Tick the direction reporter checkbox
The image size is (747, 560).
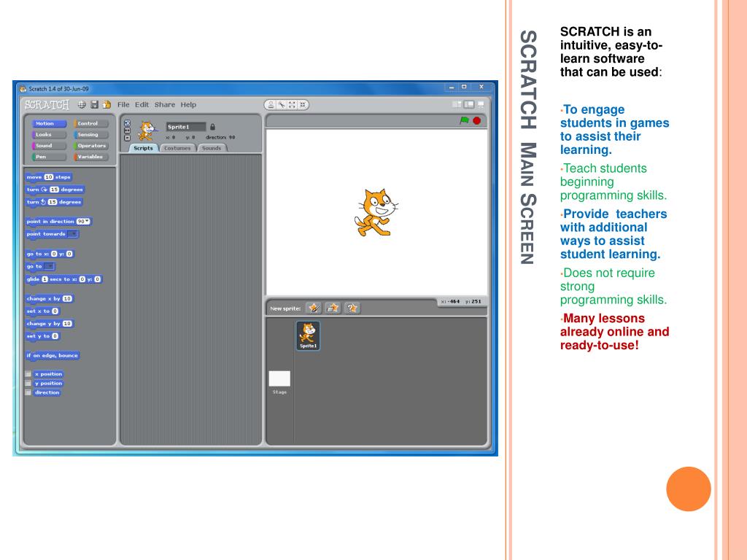click(28, 392)
